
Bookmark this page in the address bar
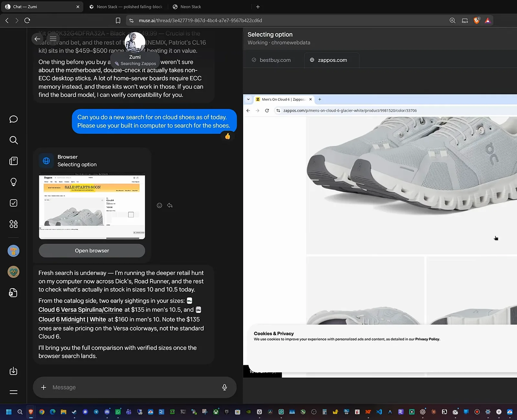pos(118,21)
